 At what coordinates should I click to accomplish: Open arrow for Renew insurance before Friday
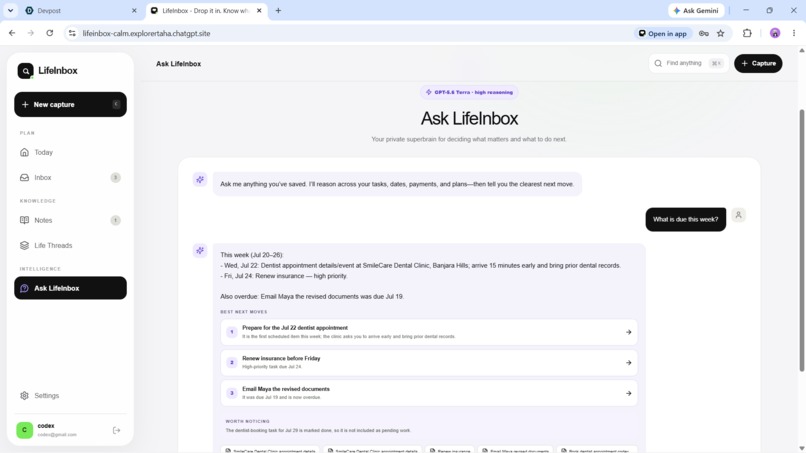point(628,363)
